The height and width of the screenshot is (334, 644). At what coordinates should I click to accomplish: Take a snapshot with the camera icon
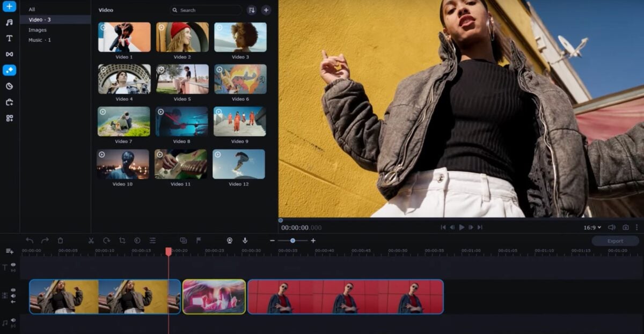(626, 227)
